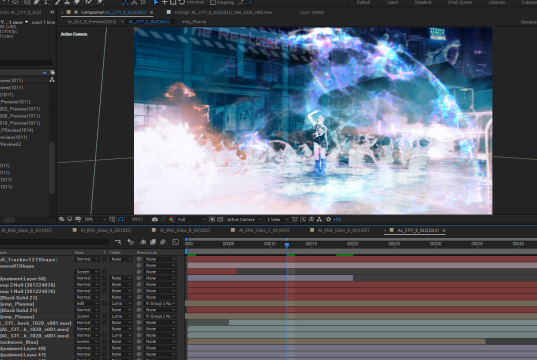The width and height of the screenshot is (537, 360).
Task: Enable frame blending timeline icon
Action: (x=153, y=242)
